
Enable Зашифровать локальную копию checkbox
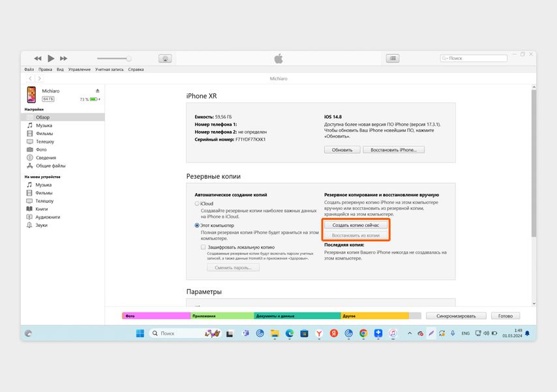203,247
